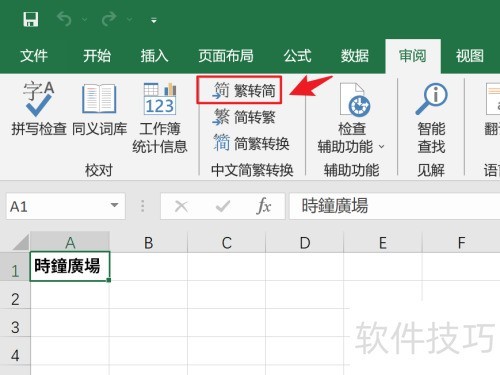Run 拼写检查 spelling check
500x375 pixels.
click(39, 109)
